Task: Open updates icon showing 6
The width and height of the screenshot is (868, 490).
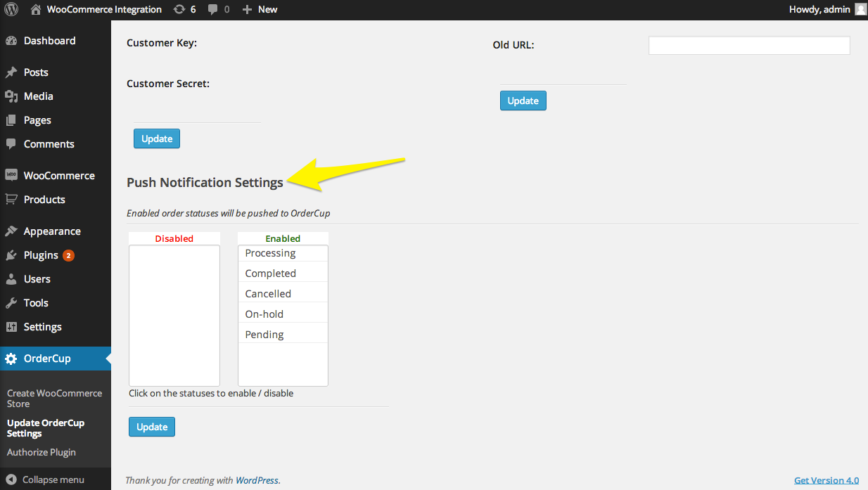Action: tap(179, 10)
